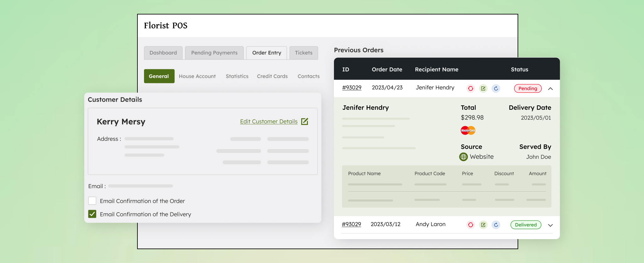Click red sync icon for Andy Laron order
Viewport: 644px width, 263px height.
[x=470, y=225]
